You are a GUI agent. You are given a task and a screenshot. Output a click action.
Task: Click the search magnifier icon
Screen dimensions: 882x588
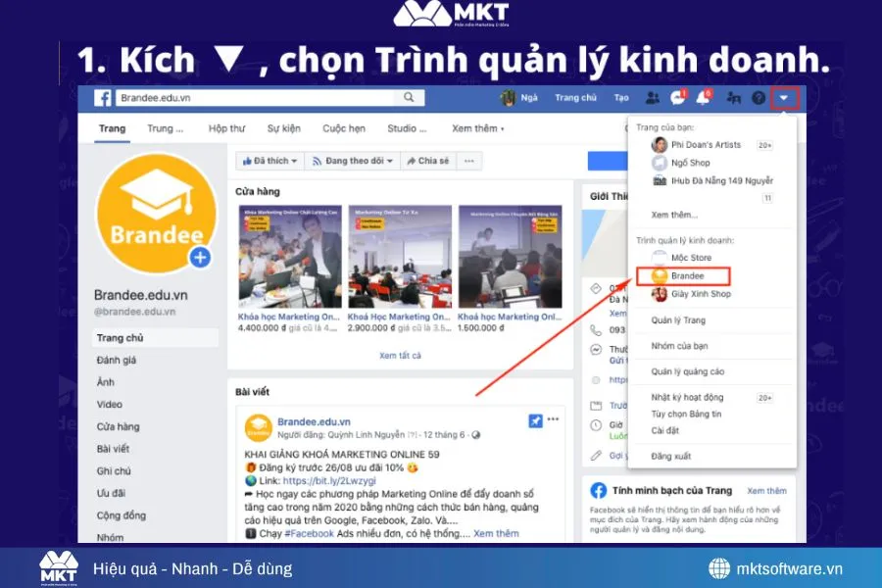(410, 97)
